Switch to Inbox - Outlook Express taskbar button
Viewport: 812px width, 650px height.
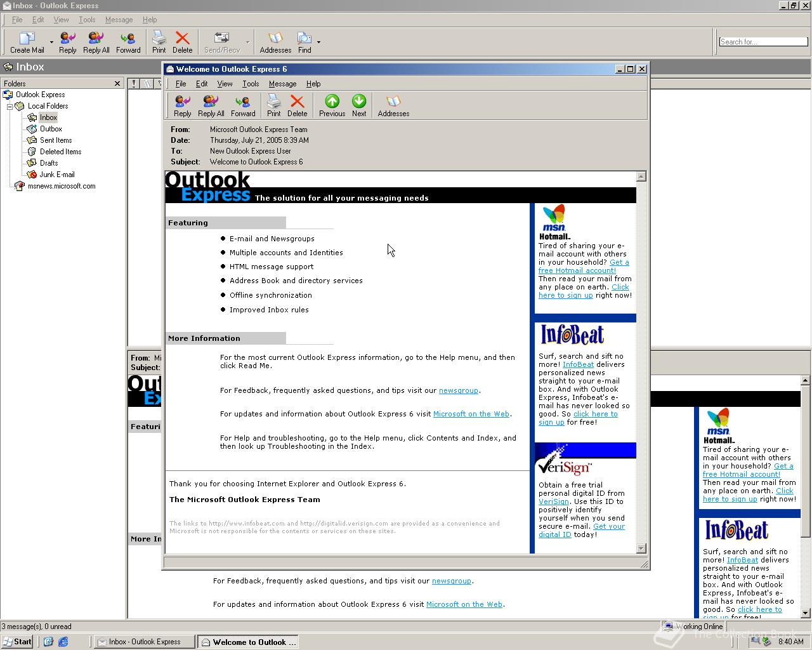[144, 642]
